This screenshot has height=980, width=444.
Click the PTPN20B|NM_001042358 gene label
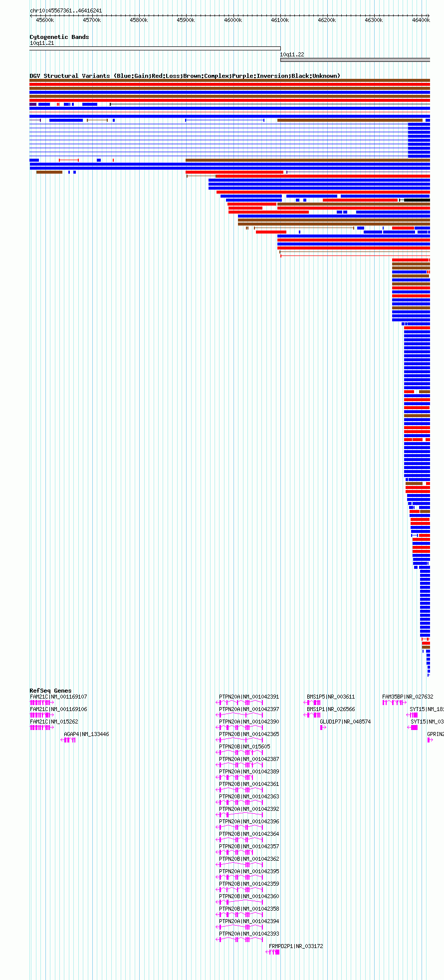[x=249, y=909]
